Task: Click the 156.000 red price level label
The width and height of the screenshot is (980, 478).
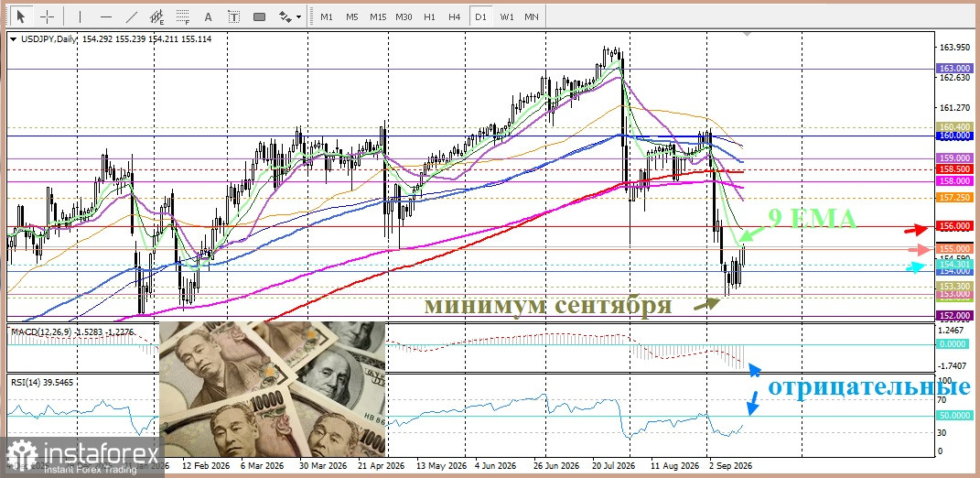Action: (x=954, y=226)
